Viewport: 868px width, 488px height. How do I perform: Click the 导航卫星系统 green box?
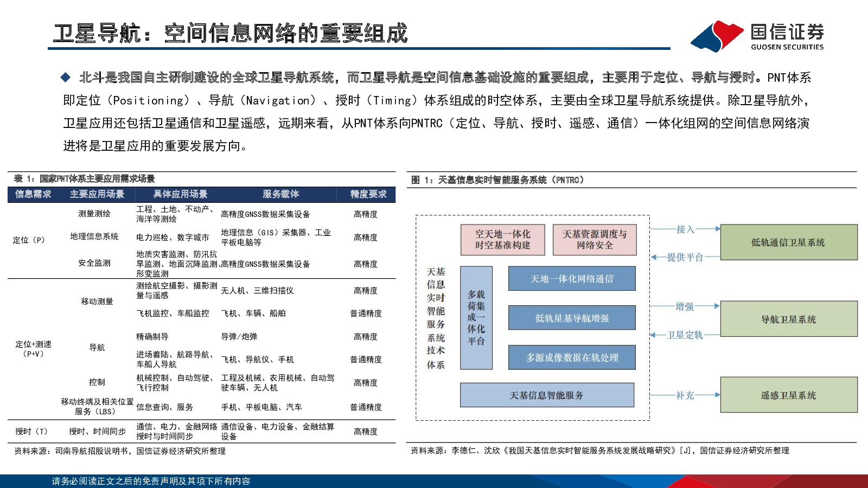tap(789, 319)
